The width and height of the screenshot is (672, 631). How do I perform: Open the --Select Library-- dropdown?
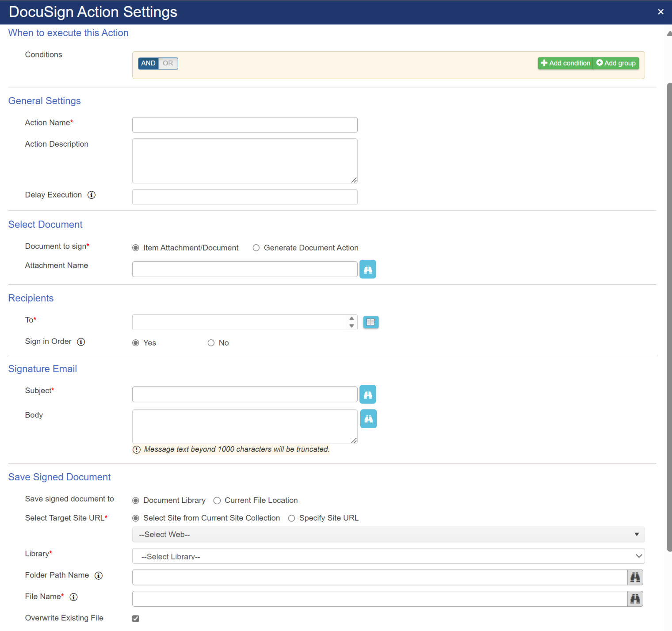pos(388,556)
